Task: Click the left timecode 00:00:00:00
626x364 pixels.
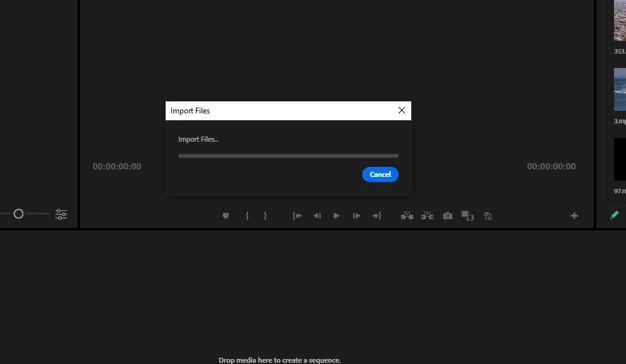Action: 117,166
